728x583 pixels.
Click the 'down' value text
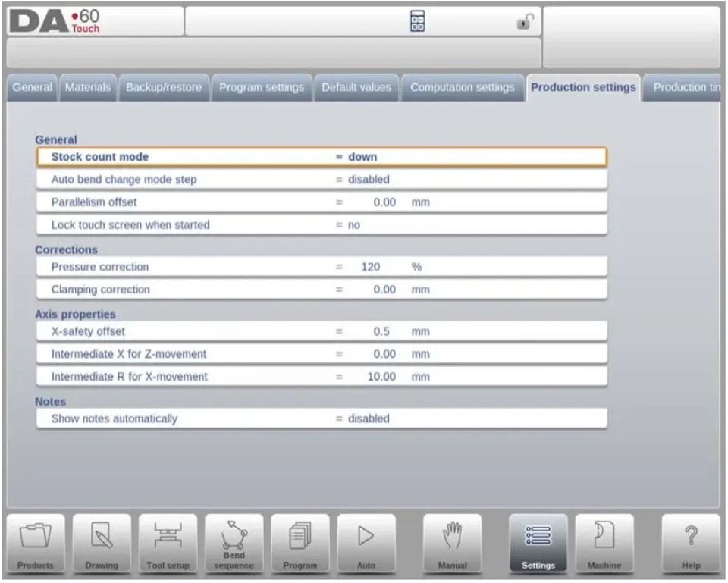coord(362,157)
